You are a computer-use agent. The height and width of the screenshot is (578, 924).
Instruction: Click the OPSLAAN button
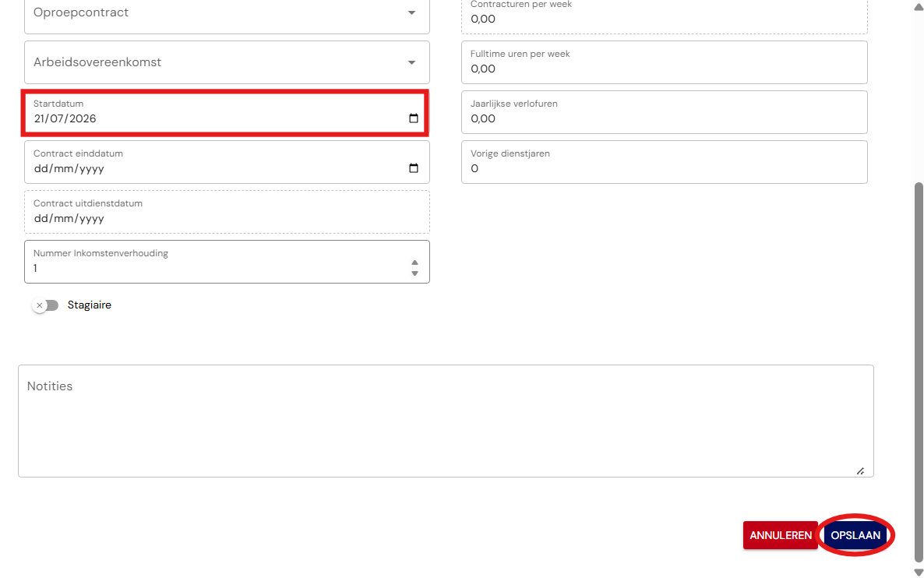855,535
